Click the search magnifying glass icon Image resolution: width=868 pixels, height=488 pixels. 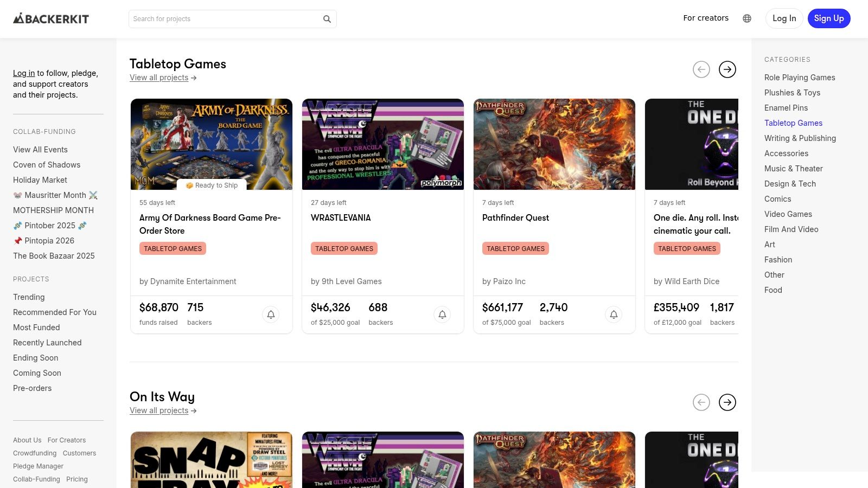[327, 18]
